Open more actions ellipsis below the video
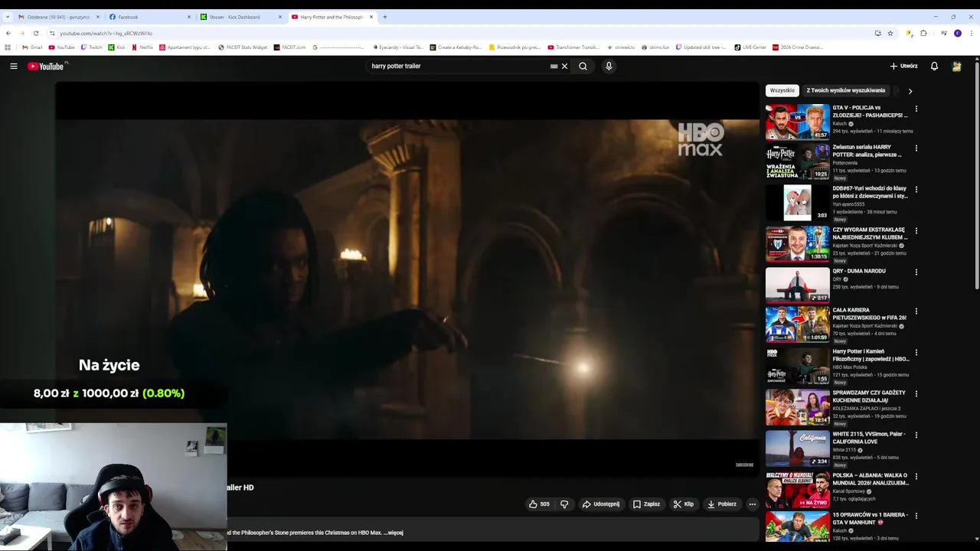Image resolution: width=980 pixels, height=551 pixels. (x=752, y=504)
